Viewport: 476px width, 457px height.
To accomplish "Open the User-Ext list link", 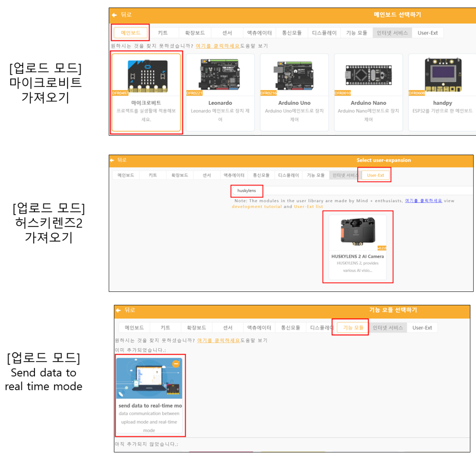I will pos(309,206).
